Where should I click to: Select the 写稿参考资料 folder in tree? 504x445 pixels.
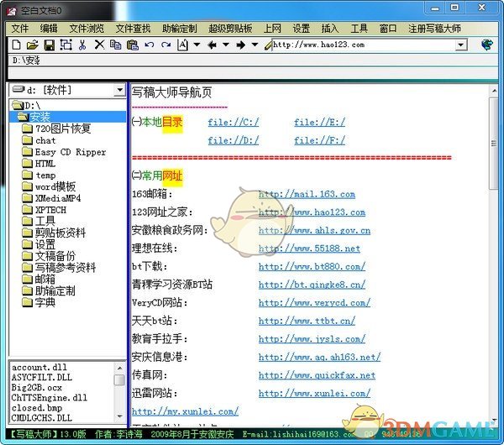66,268
